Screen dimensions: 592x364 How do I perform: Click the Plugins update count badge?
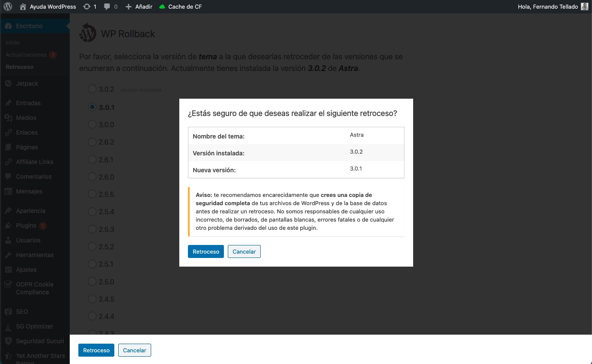[x=43, y=226]
